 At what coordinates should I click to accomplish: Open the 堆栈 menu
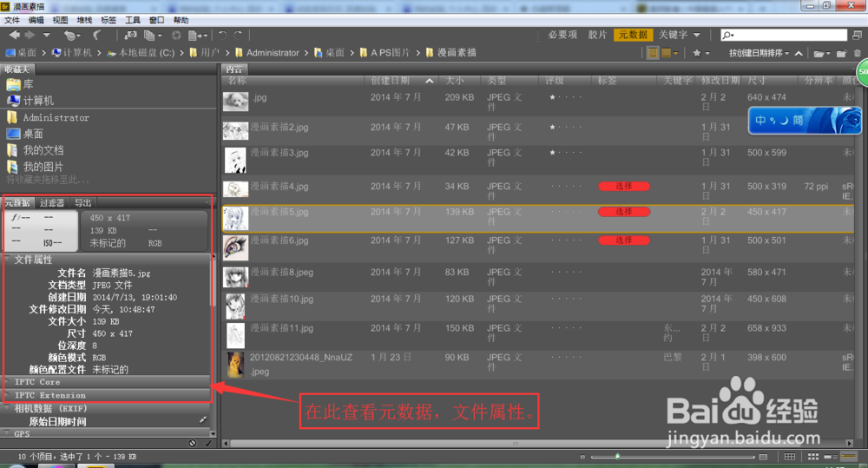[x=84, y=20]
